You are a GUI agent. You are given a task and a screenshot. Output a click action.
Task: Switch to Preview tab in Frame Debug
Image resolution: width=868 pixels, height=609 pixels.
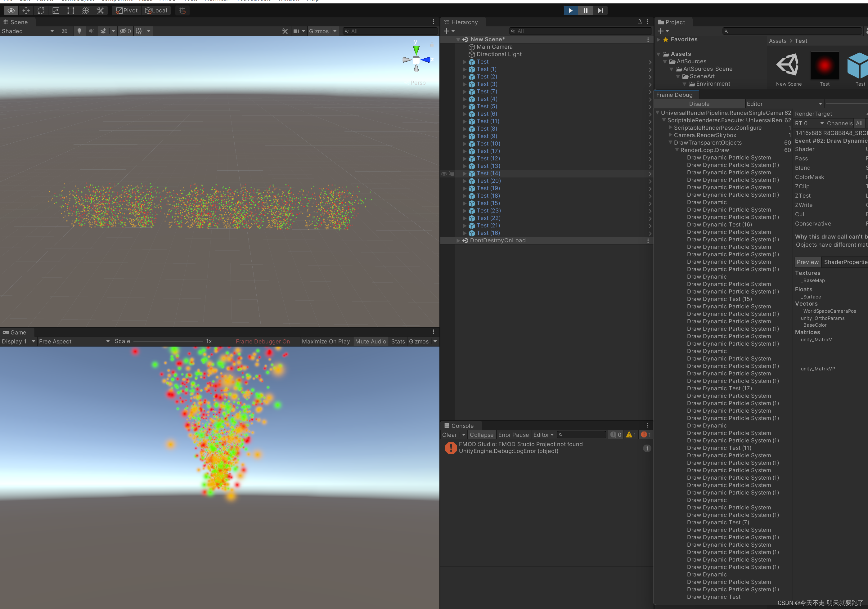tap(807, 262)
